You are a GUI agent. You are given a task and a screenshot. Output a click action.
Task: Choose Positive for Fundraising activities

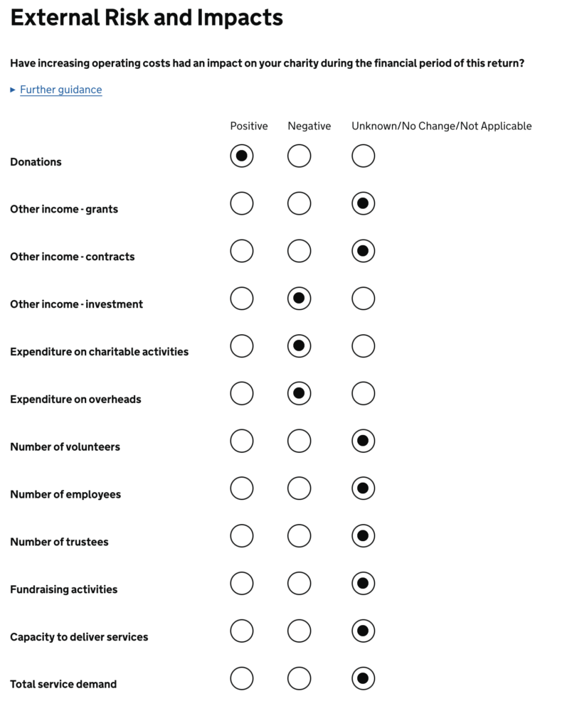[242, 584]
